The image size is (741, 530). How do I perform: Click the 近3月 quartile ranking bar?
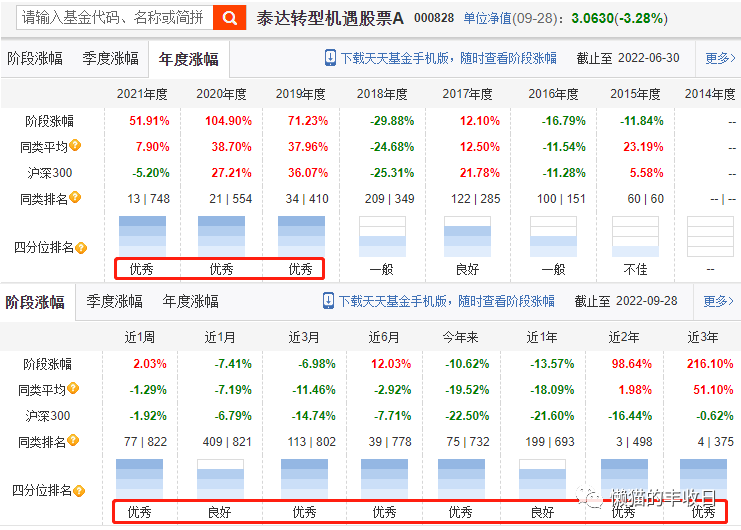[304, 479]
